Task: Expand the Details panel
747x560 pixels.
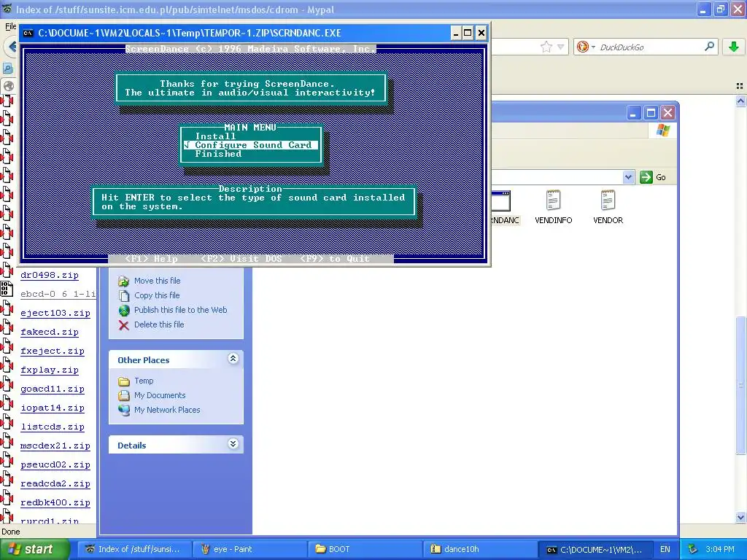Action: 233,444
